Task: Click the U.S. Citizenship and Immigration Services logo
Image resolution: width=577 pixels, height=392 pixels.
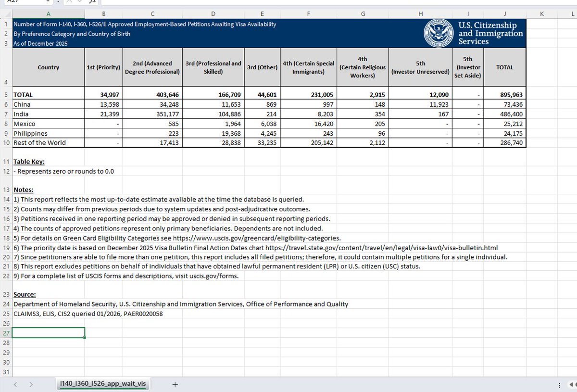Action: tap(474, 34)
